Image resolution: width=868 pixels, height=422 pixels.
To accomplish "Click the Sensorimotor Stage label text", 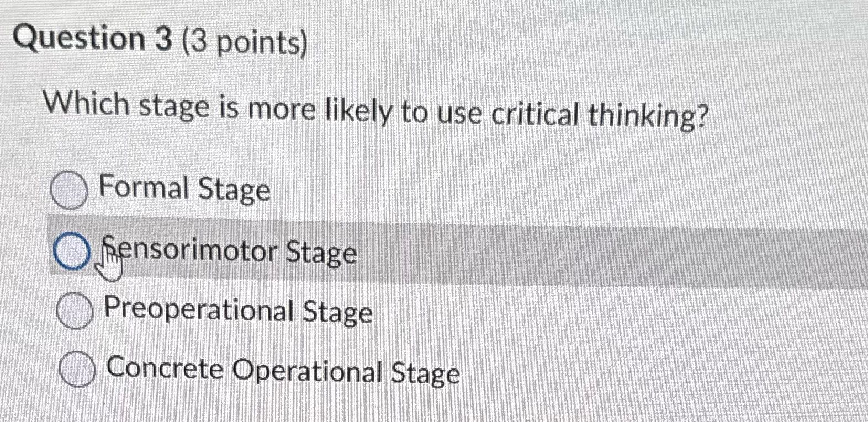I will 228,254.
